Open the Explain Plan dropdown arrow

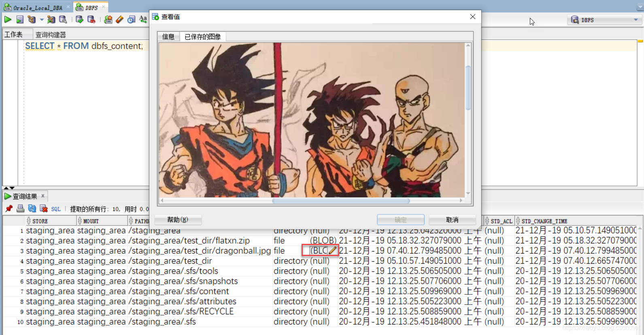point(42,19)
